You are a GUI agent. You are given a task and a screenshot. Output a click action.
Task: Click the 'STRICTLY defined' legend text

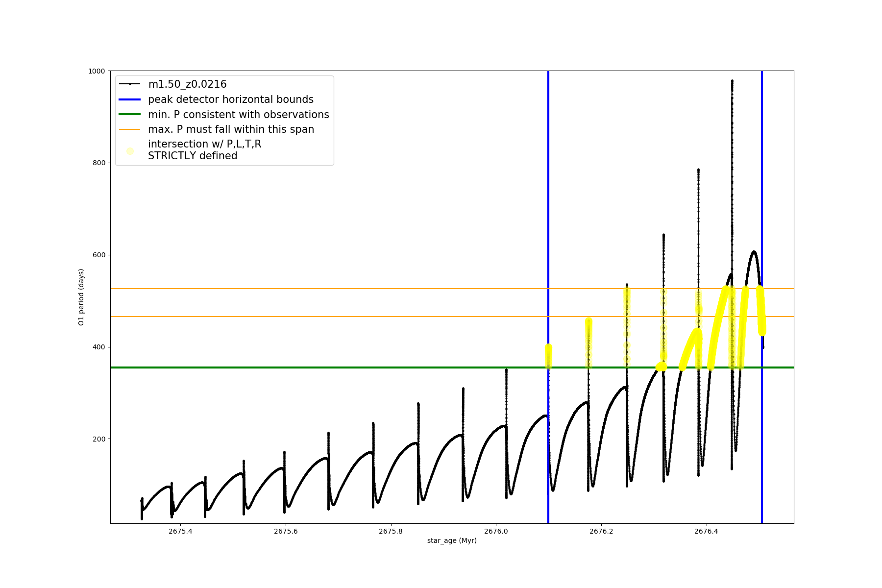[193, 156]
